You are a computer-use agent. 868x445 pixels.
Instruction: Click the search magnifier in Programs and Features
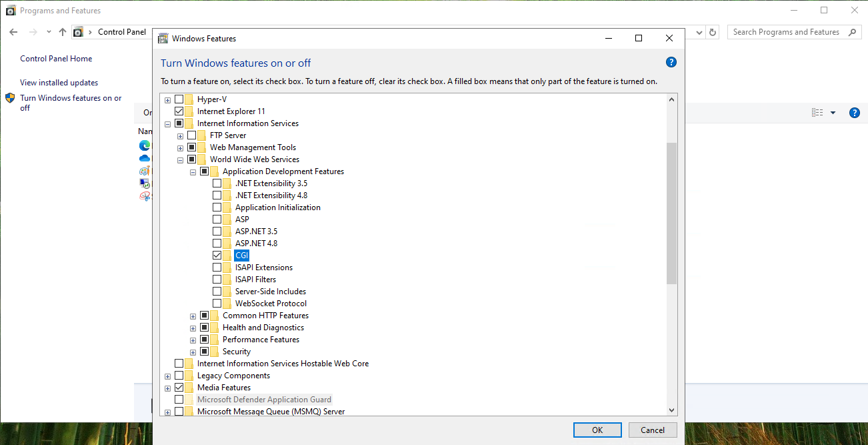point(852,32)
